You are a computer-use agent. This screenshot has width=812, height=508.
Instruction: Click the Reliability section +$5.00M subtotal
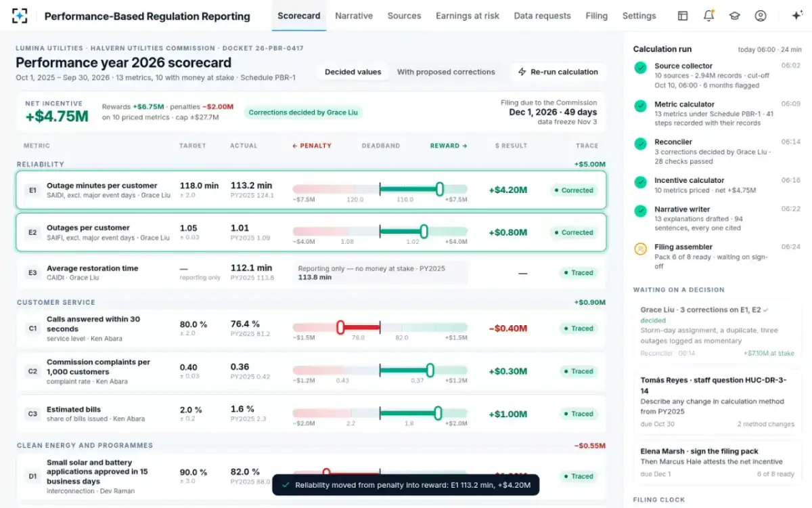click(x=590, y=165)
